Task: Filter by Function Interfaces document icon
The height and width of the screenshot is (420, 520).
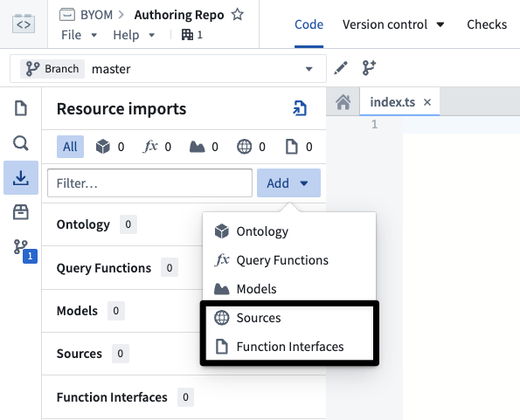Action: (x=299, y=147)
